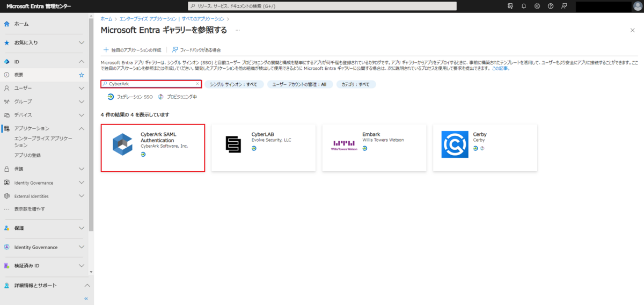This screenshot has height=305, width=644.
Task: Expand the ユーザー chevron
Action: click(x=82, y=88)
